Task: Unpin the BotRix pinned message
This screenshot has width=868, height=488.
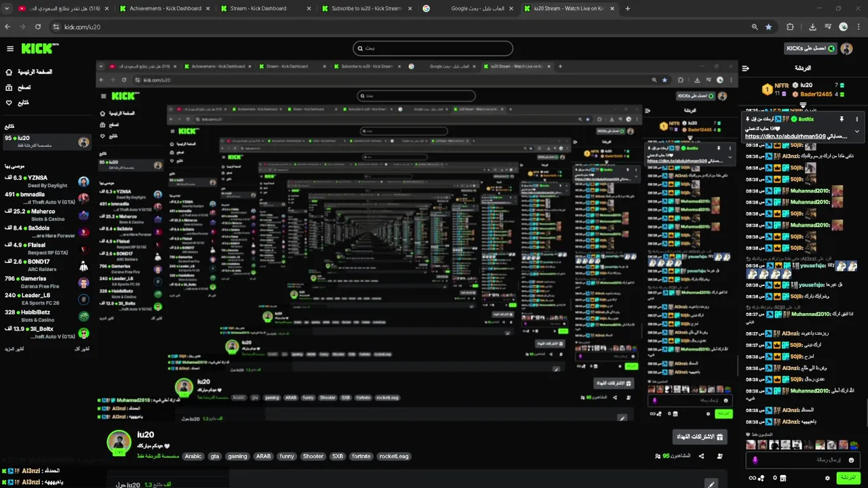Action: click(842, 119)
